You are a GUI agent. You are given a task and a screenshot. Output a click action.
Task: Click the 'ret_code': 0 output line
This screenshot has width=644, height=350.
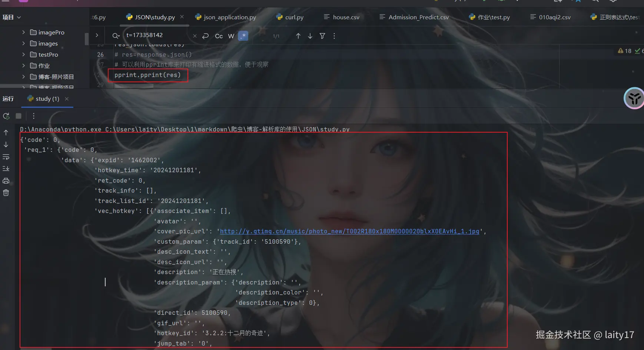click(x=120, y=180)
